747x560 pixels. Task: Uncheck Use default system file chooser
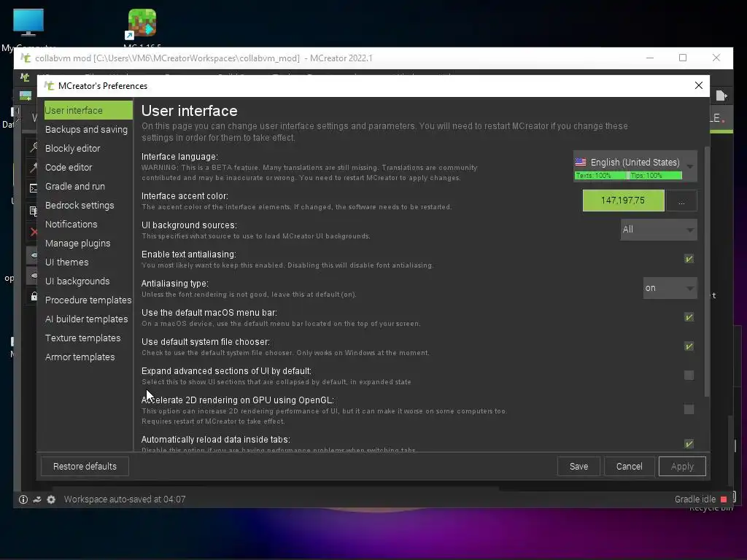689,346
